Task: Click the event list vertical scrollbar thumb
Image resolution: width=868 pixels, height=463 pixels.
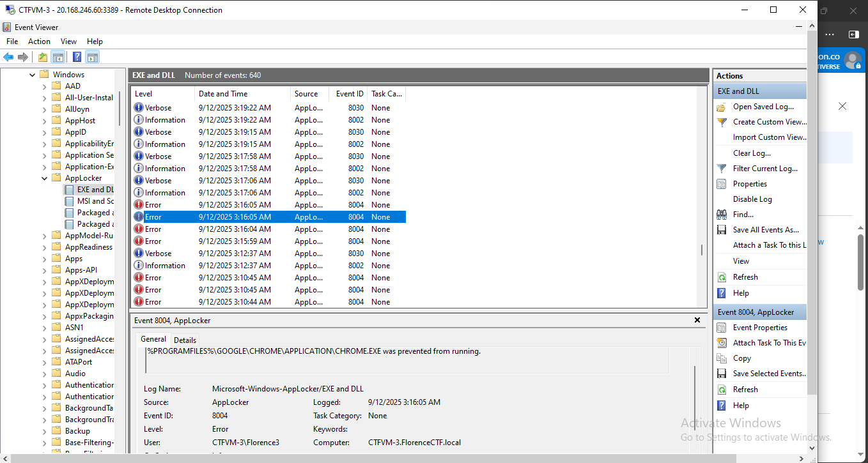Action: tap(702, 250)
